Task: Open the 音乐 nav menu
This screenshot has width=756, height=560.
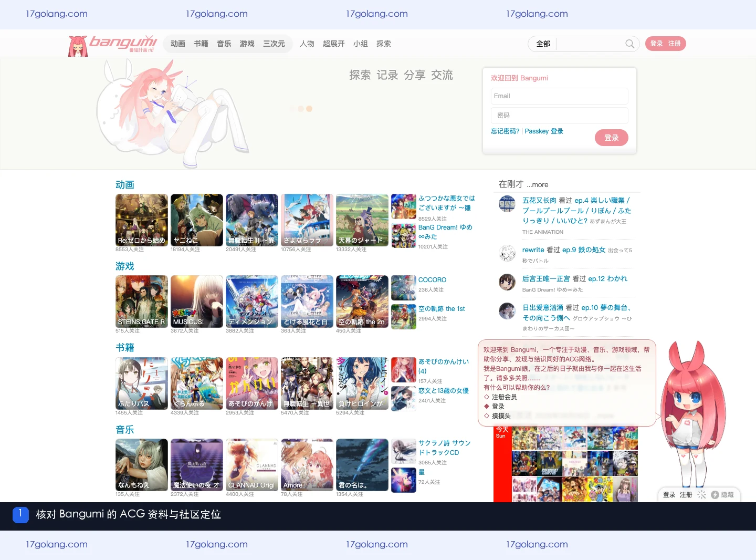Action: pyautogui.click(x=224, y=44)
